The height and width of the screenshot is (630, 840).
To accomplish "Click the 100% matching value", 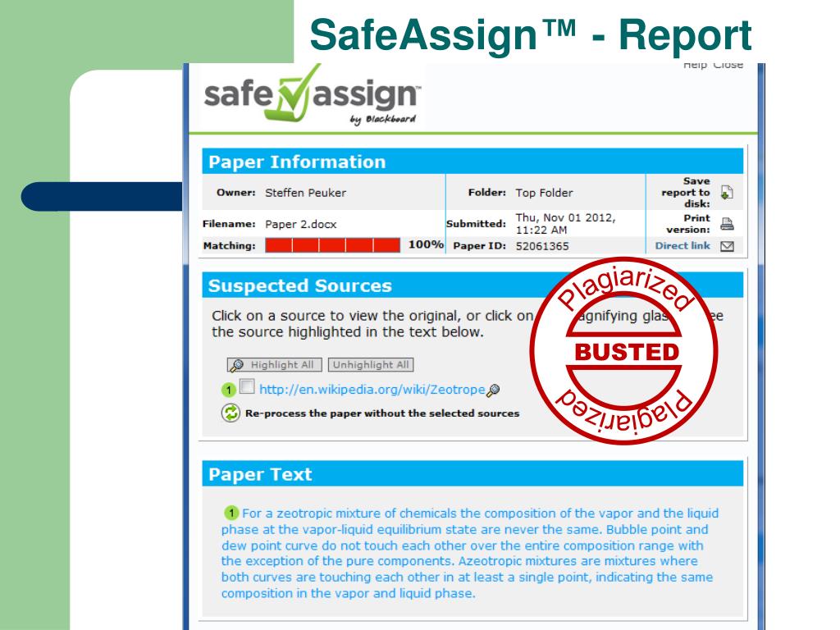I will pyautogui.click(x=426, y=244).
